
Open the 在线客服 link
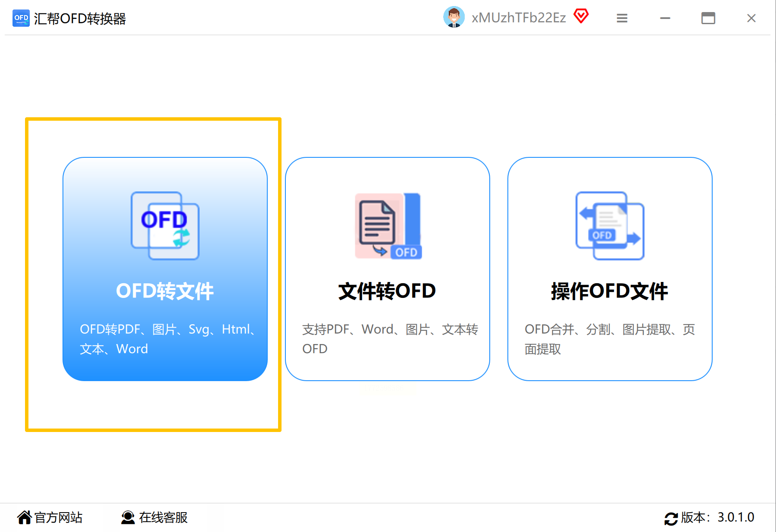(163, 517)
